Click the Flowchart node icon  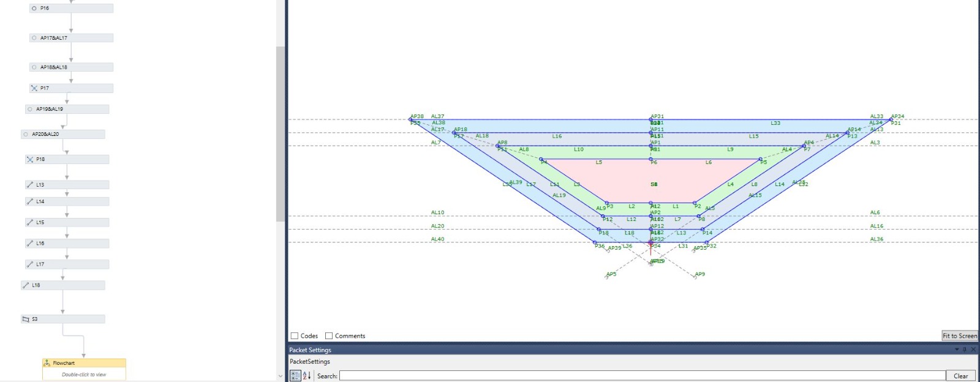click(47, 363)
